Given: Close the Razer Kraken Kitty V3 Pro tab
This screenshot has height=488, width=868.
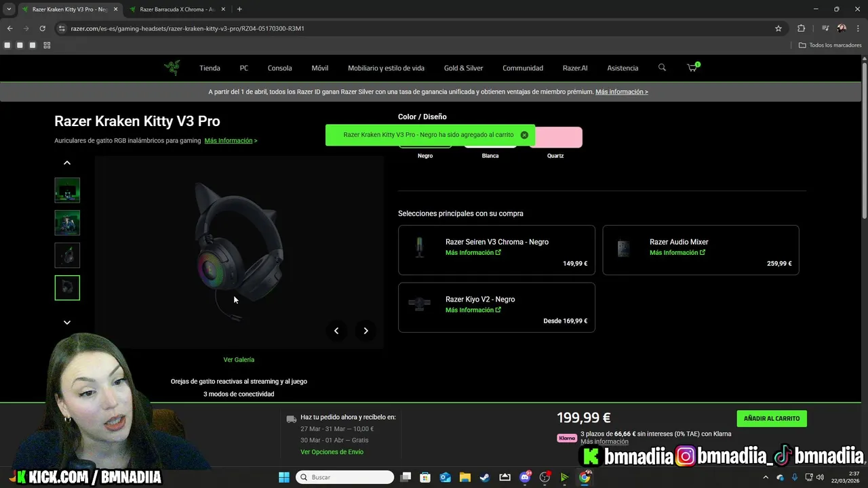Looking at the screenshot, I should click(x=115, y=9).
